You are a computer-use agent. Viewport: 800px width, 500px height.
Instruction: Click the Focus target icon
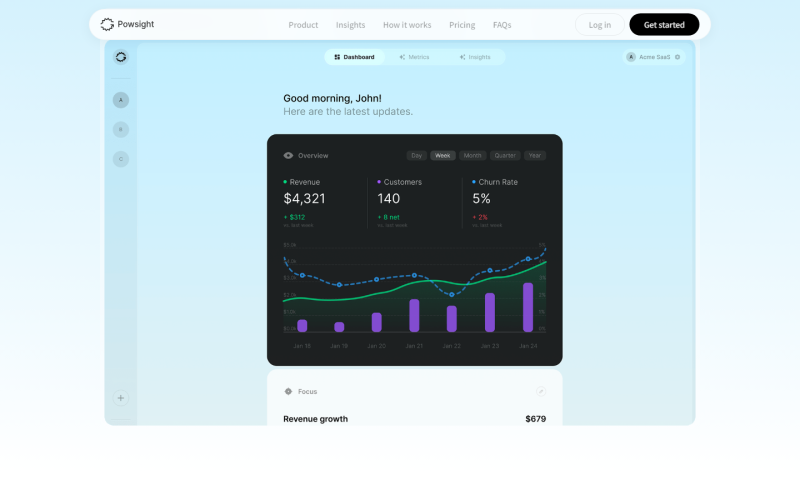pos(288,391)
